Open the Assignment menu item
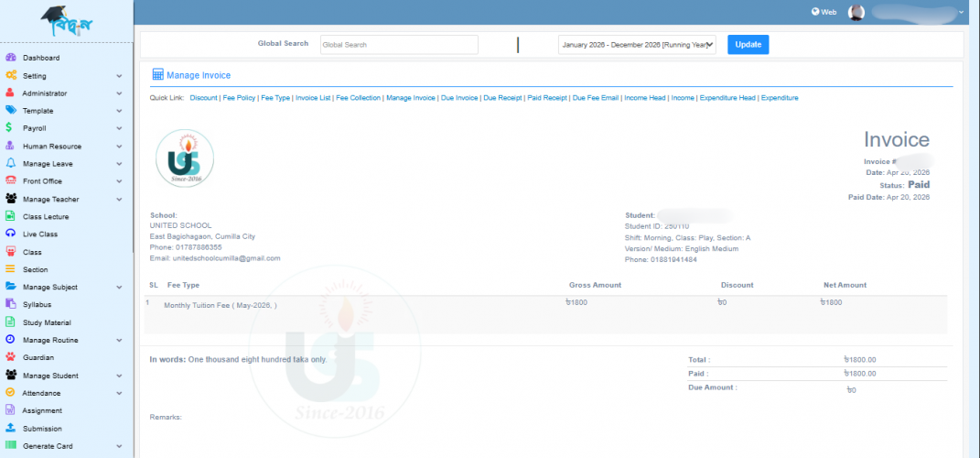This screenshot has width=980, height=458. (42, 411)
